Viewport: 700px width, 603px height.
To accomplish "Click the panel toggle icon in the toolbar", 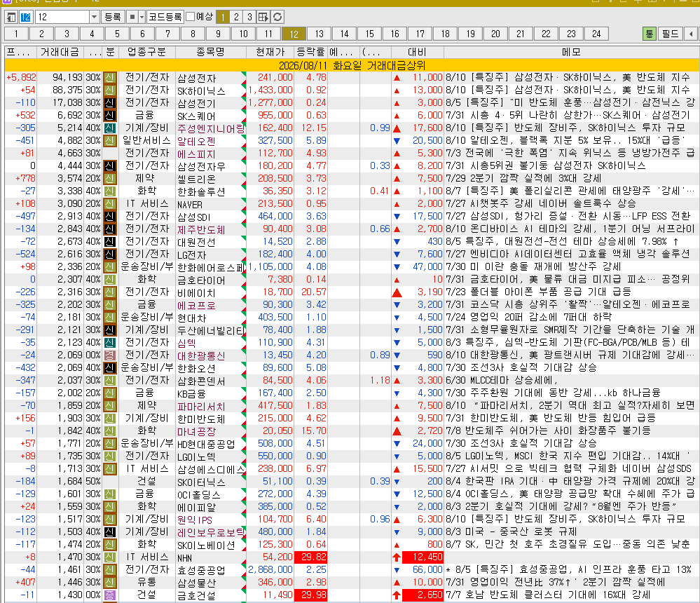I will pyautogui.click(x=11, y=17).
